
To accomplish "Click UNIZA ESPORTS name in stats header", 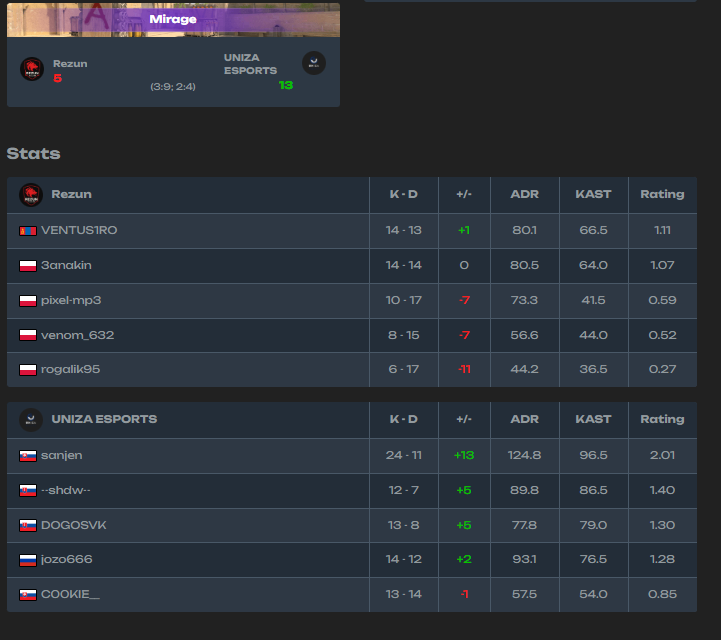I will [x=104, y=419].
